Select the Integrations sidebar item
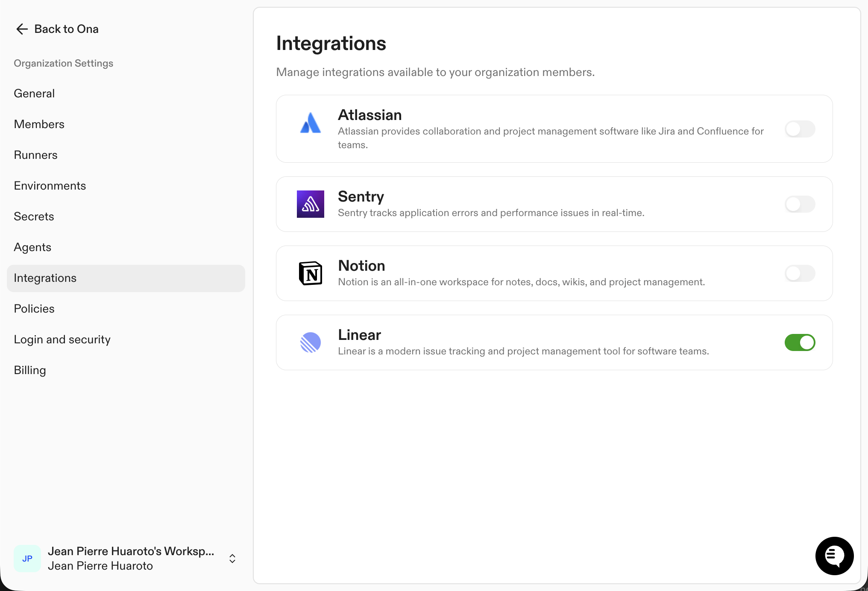868x591 pixels. point(45,278)
